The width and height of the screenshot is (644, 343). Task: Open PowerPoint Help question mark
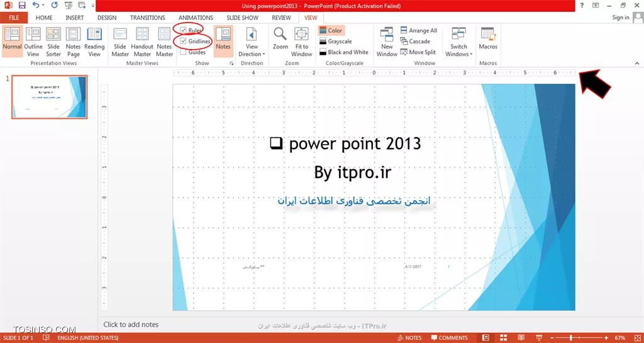tap(582, 5)
